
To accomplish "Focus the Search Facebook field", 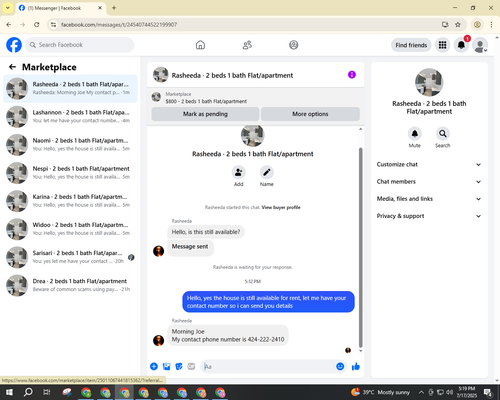I will click(x=80, y=45).
